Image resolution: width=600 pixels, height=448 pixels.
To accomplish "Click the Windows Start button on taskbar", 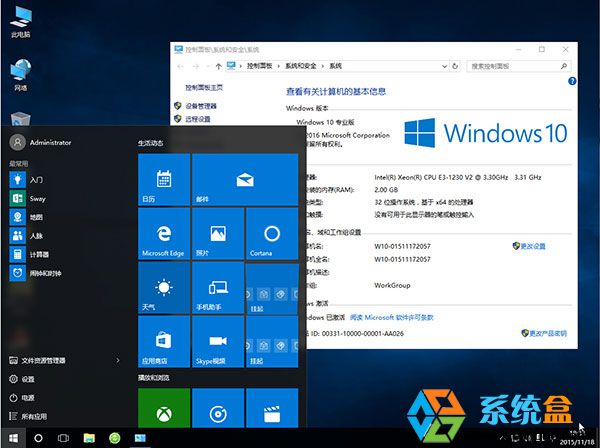I will point(13,438).
